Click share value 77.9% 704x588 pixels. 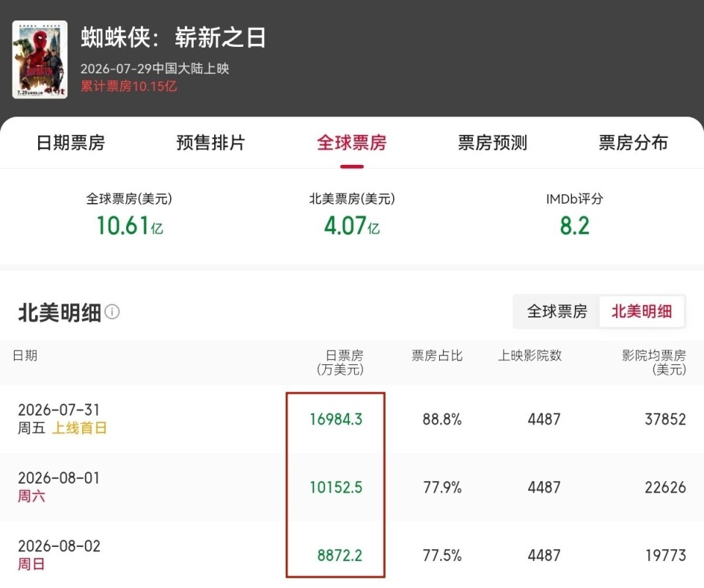pyautogui.click(x=442, y=488)
